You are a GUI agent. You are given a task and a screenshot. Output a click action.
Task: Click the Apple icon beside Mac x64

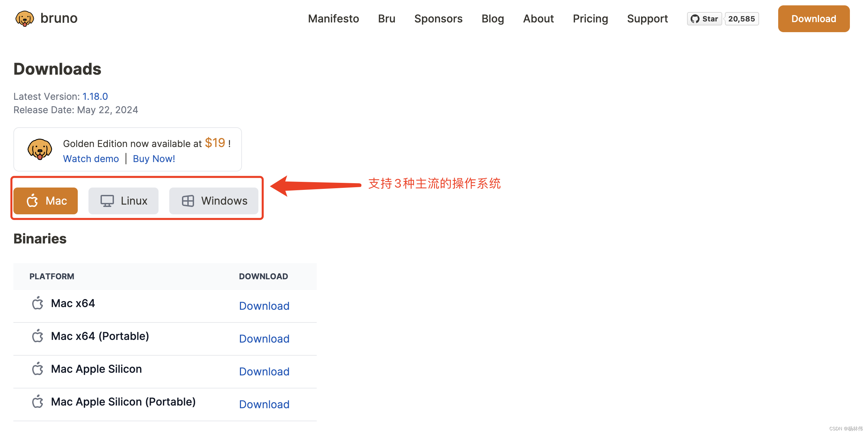point(38,303)
